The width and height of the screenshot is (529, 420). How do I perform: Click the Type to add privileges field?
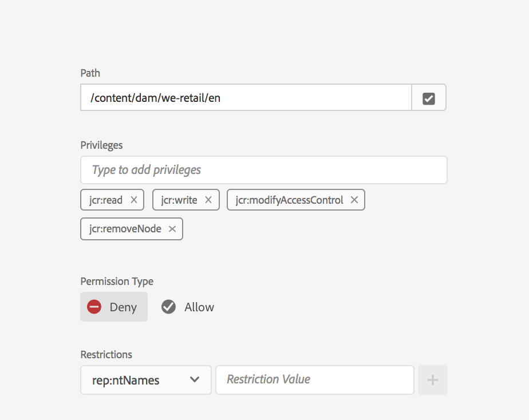(x=263, y=170)
